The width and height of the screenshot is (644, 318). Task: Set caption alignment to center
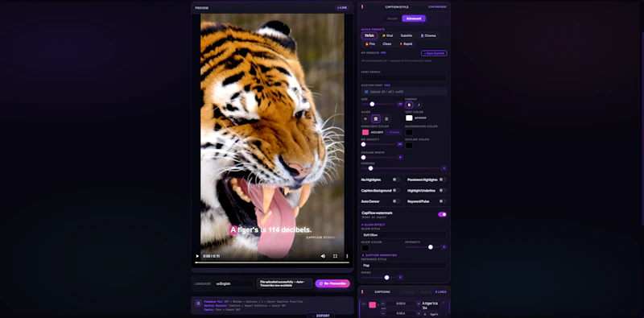[375, 118]
